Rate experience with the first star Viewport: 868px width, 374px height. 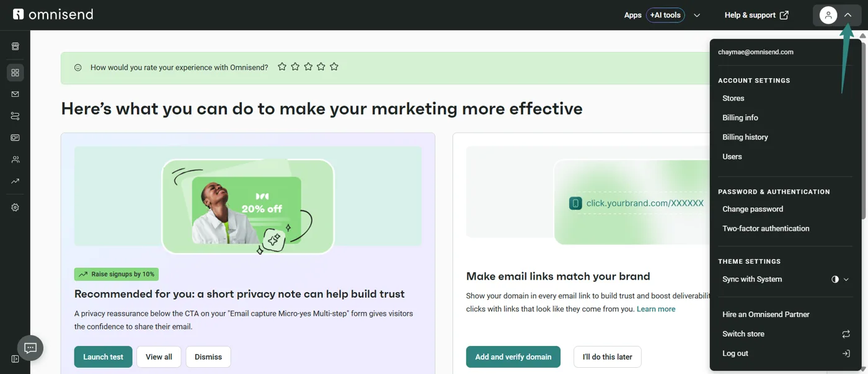(x=282, y=66)
